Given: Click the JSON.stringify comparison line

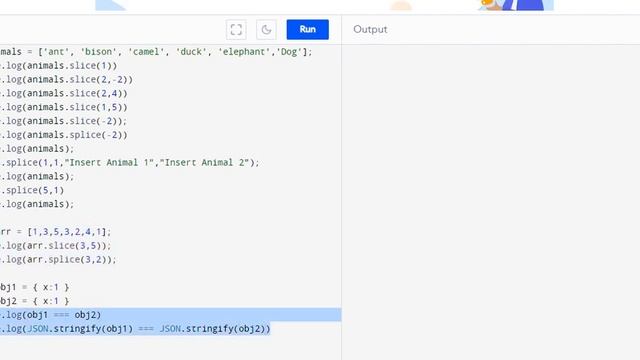Looking at the screenshot, I should 135,329.
